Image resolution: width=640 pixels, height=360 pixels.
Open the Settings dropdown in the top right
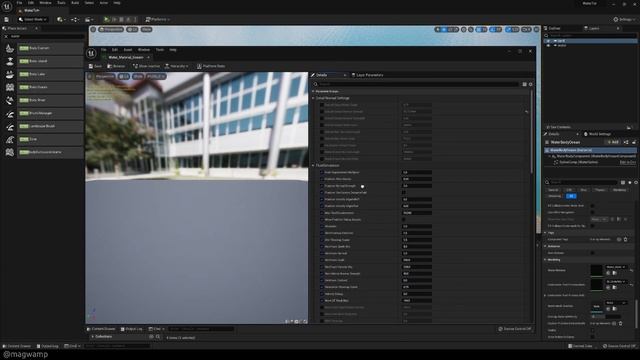pyautogui.click(x=624, y=19)
